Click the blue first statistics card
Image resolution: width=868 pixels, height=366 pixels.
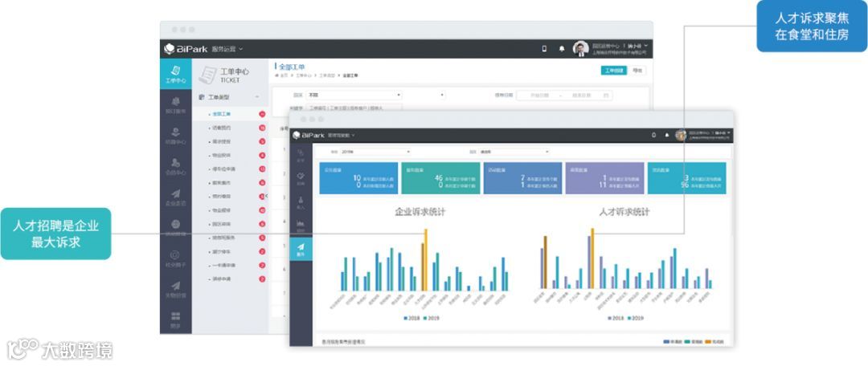[x=358, y=178]
